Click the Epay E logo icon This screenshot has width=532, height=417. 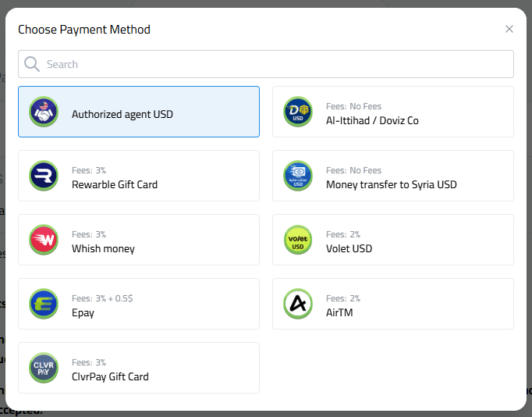tap(44, 304)
